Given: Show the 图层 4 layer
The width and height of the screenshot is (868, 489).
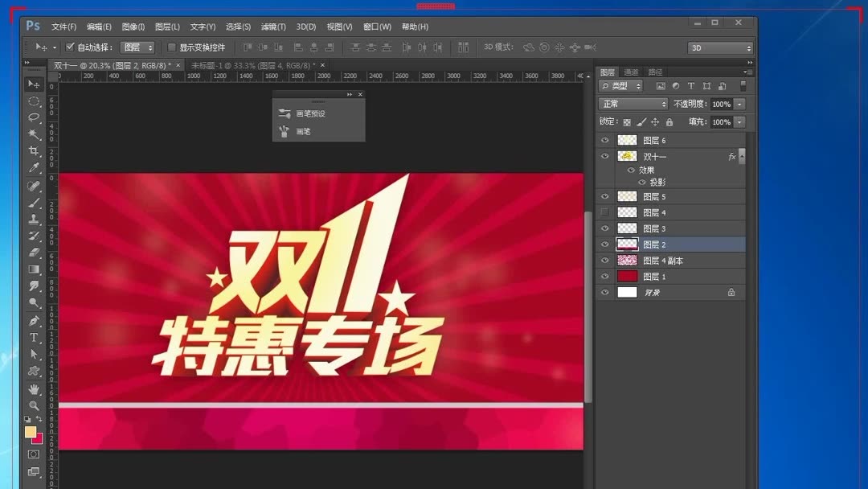Looking at the screenshot, I should pyautogui.click(x=605, y=212).
